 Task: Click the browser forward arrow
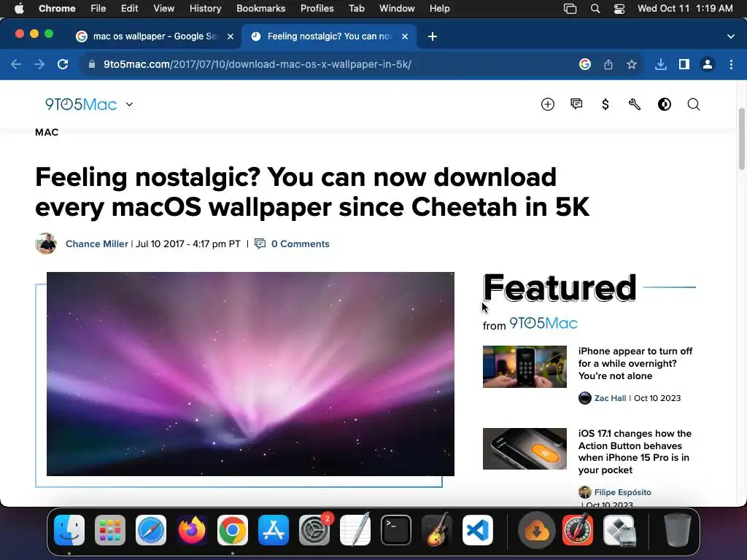[39, 64]
